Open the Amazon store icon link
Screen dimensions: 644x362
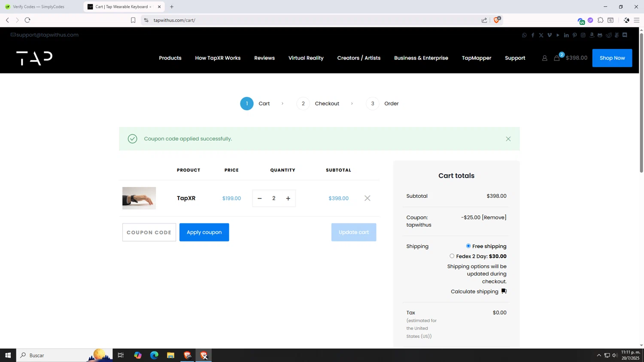click(592, 35)
